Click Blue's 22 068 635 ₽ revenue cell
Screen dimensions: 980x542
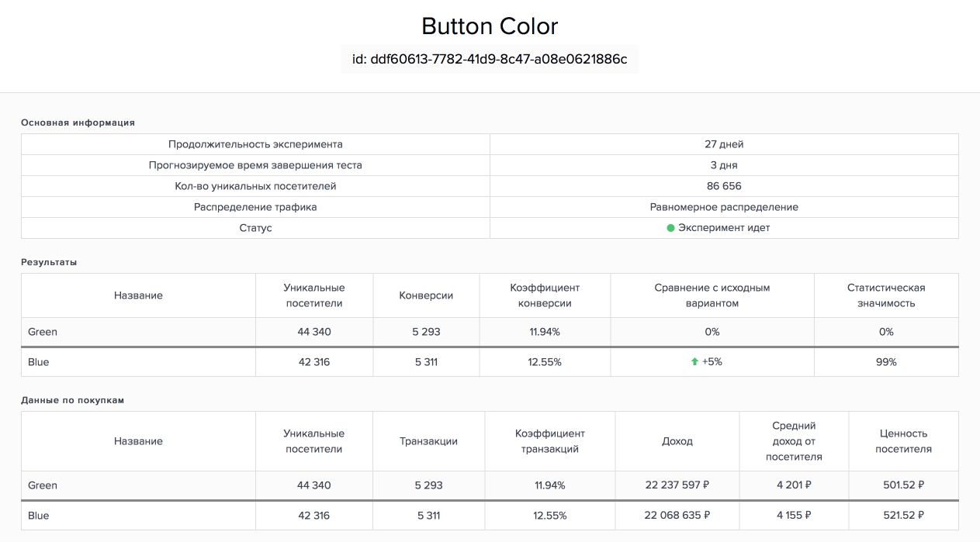point(677,516)
